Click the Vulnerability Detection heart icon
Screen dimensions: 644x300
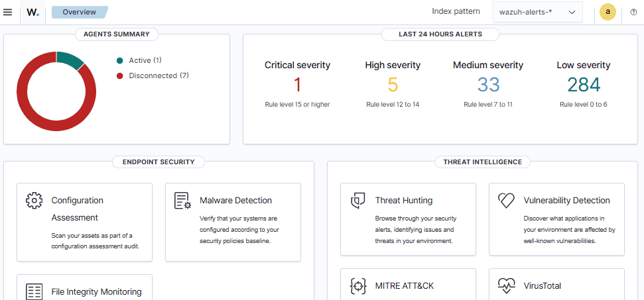(507, 201)
